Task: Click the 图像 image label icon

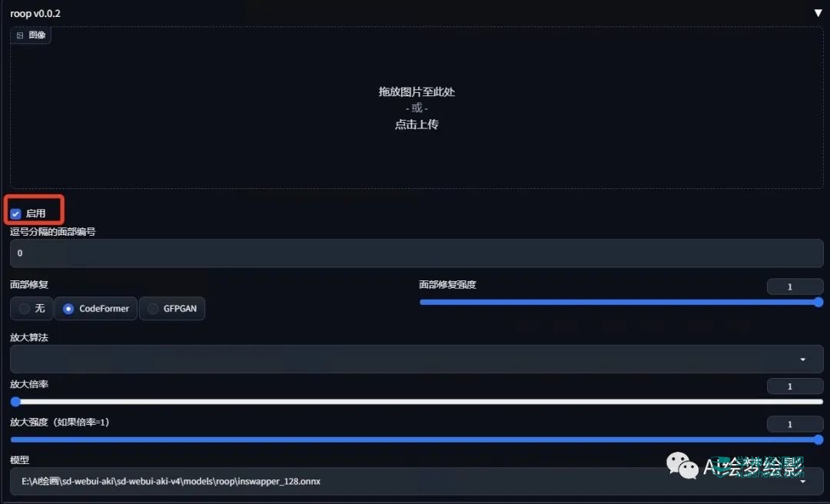Action: click(20, 35)
